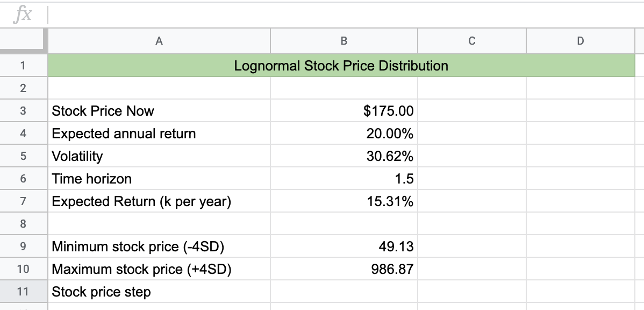
Task: Click the '30.62%' cell
Action: (344, 156)
